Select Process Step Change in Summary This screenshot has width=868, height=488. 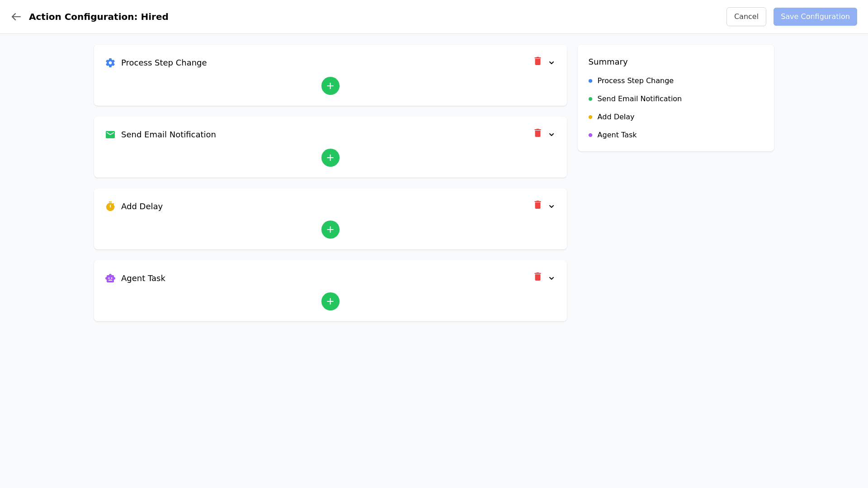pos(635,81)
